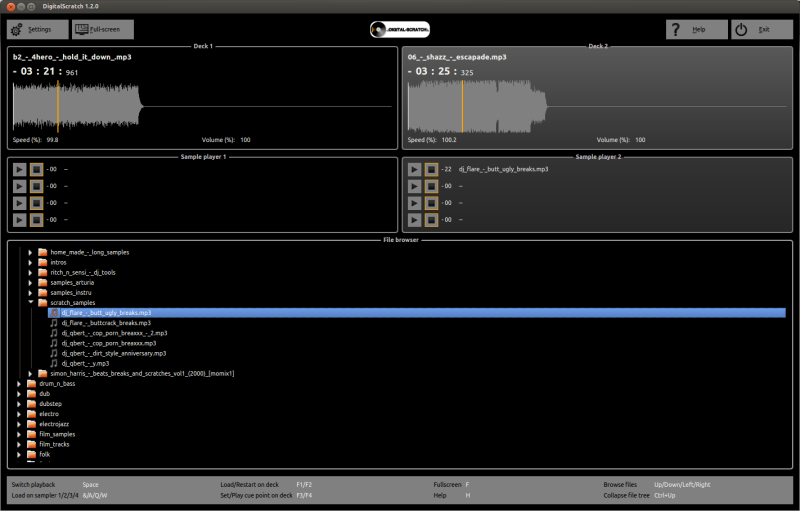The width and height of the screenshot is (800, 511).
Task: Open the Settings dialog
Action: tap(38, 30)
